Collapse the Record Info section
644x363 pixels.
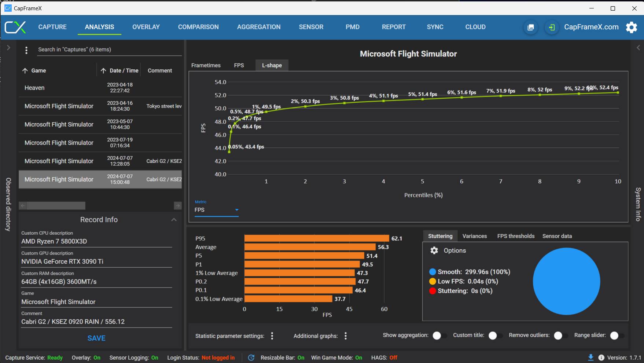click(x=174, y=220)
